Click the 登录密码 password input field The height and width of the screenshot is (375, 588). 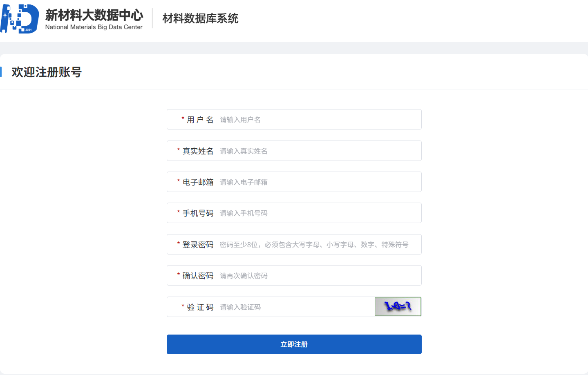tap(286, 244)
